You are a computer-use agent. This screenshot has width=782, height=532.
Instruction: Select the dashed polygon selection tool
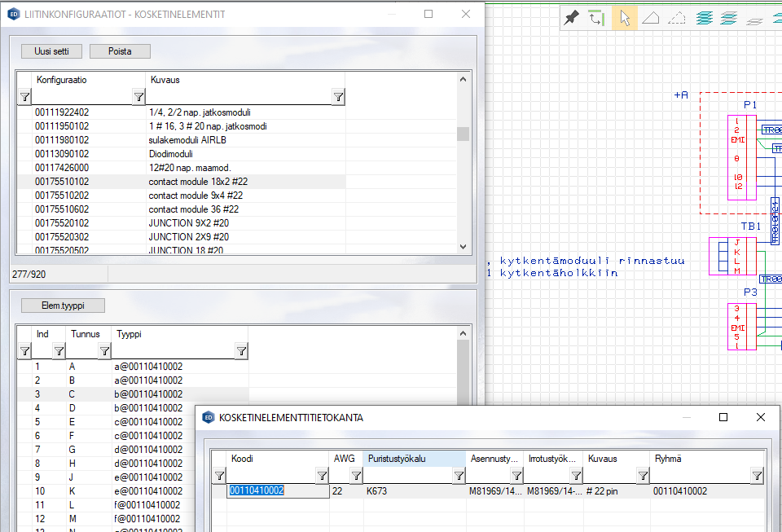pyautogui.click(x=677, y=18)
